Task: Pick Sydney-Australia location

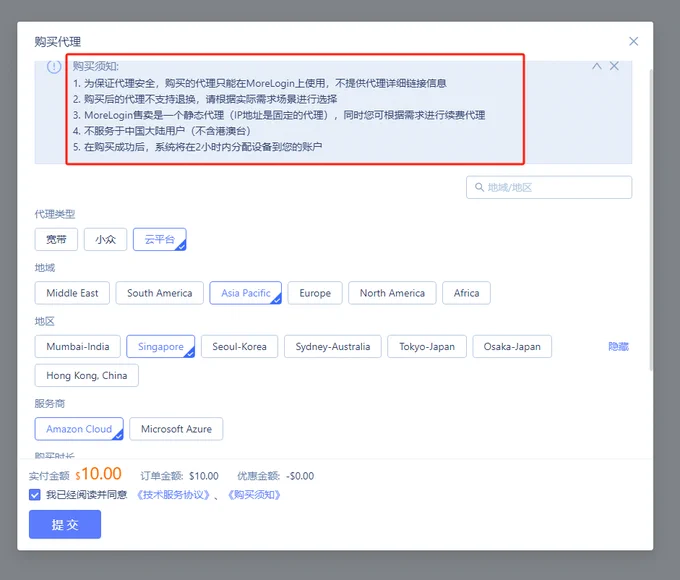Action: 333,346
